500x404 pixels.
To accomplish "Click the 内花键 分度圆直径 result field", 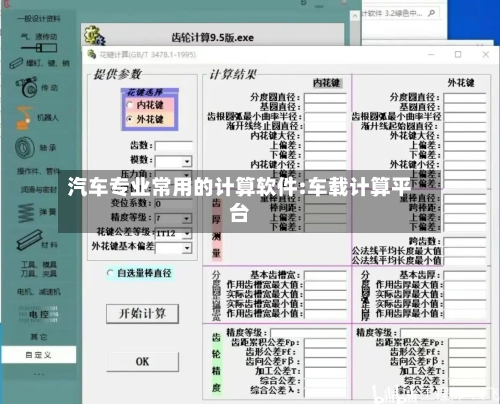I will coord(325,97).
